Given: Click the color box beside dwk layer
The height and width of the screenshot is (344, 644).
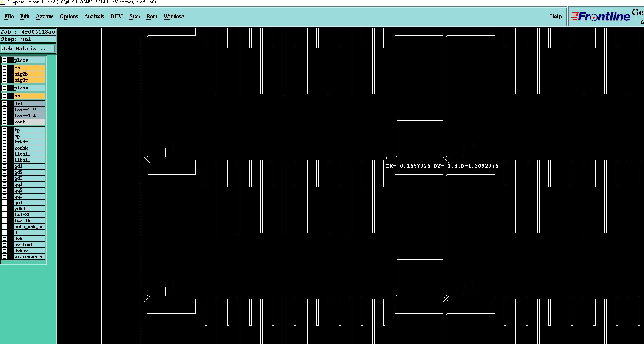Looking at the screenshot, I should pyautogui.click(x=11, y=239).
